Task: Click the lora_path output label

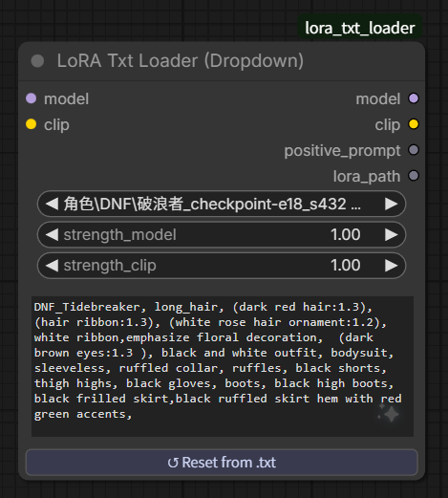Action: click(367, 176)
